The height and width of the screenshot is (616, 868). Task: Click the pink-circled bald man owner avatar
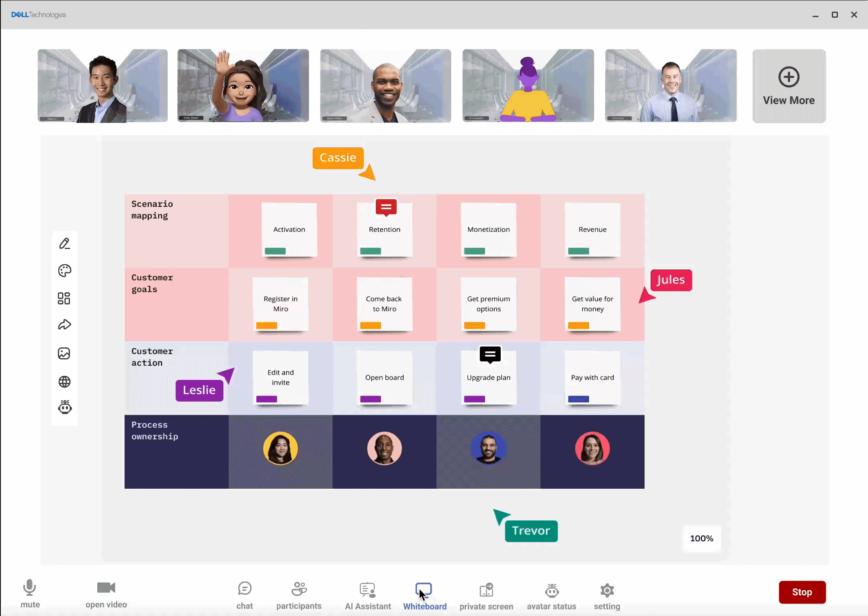(385, 448)
